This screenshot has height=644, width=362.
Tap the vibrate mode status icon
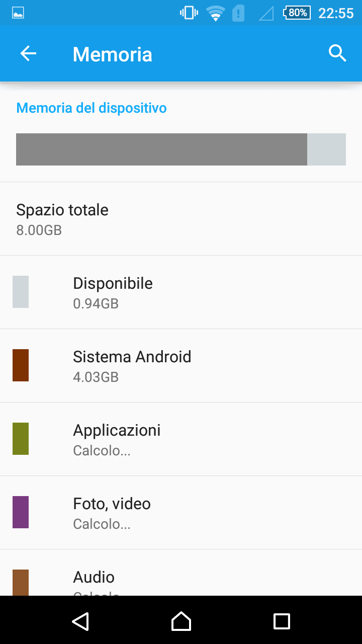pos(189,13)
